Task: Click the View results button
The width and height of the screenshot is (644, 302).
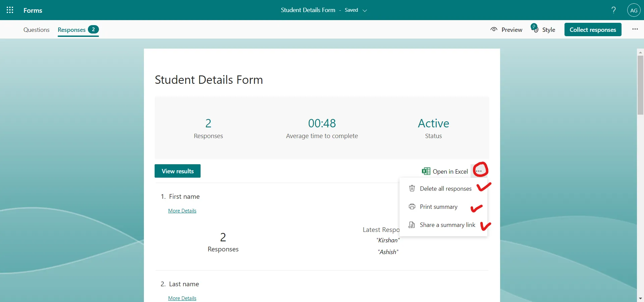Action: (x=177, y=171)
